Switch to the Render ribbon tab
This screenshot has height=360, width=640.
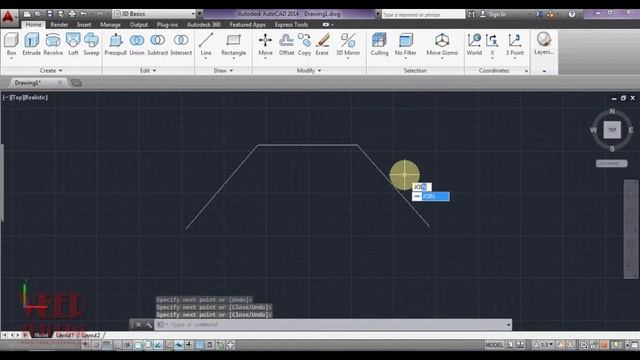tap(59, 24)
